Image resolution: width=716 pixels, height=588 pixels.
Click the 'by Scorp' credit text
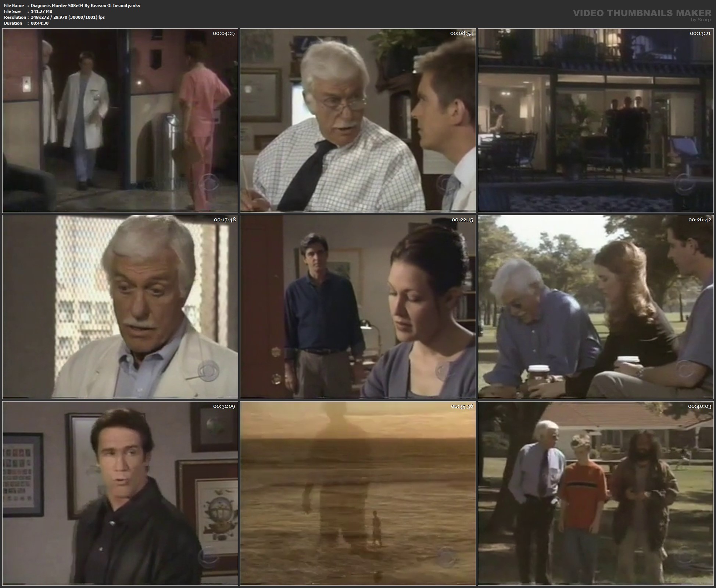click(701, 20)
